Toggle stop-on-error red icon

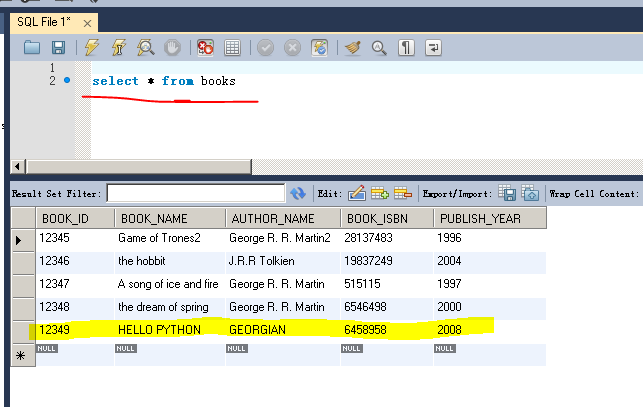click(x=205, y=48)
